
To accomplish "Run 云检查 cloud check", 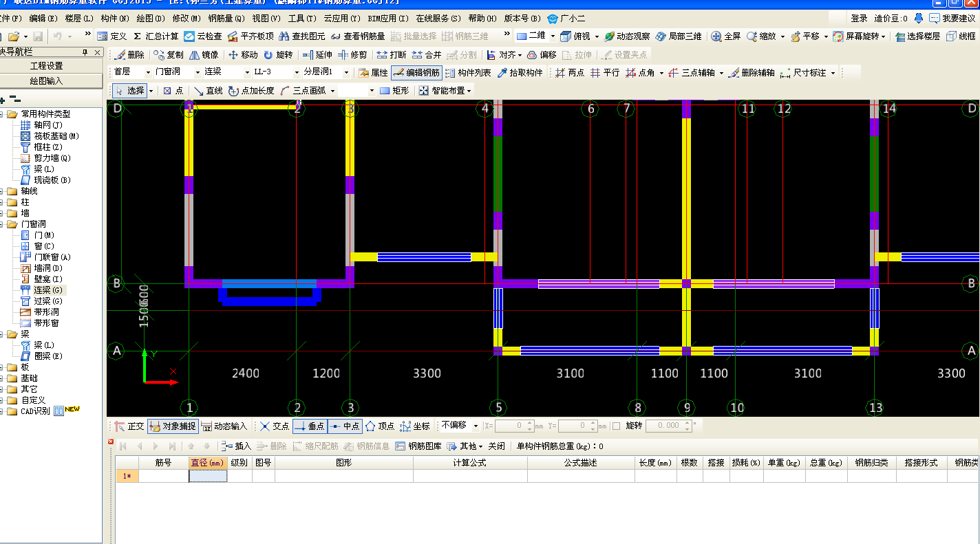I will tap(202, 36).
